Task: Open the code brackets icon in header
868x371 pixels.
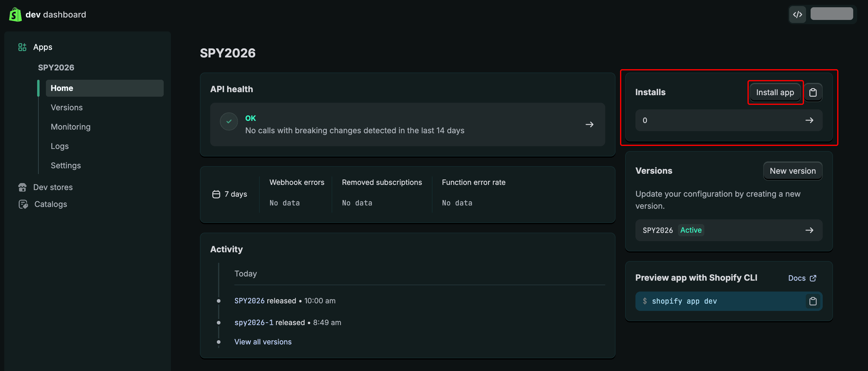Action: coord(797,15)
